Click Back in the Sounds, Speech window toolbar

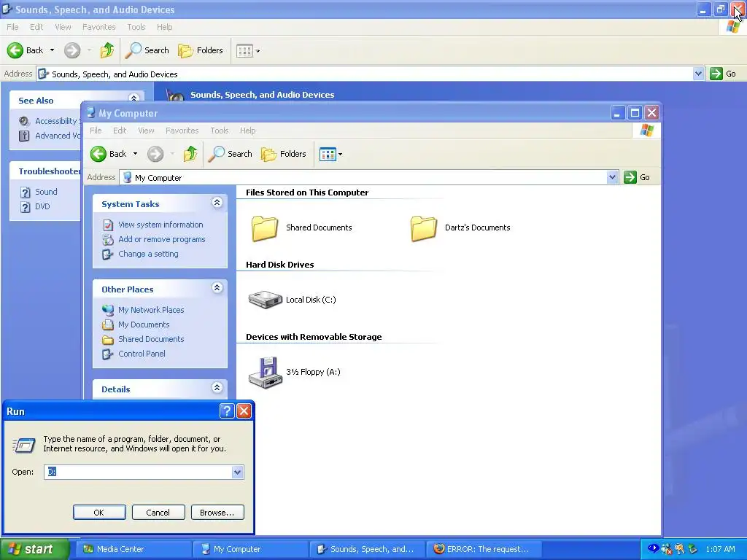click(x=26, y=50)
